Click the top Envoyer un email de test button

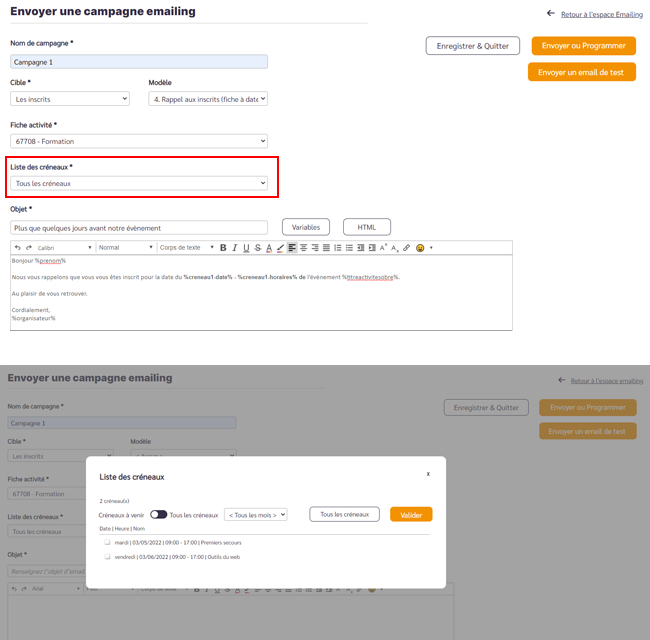tap(582, 72)
